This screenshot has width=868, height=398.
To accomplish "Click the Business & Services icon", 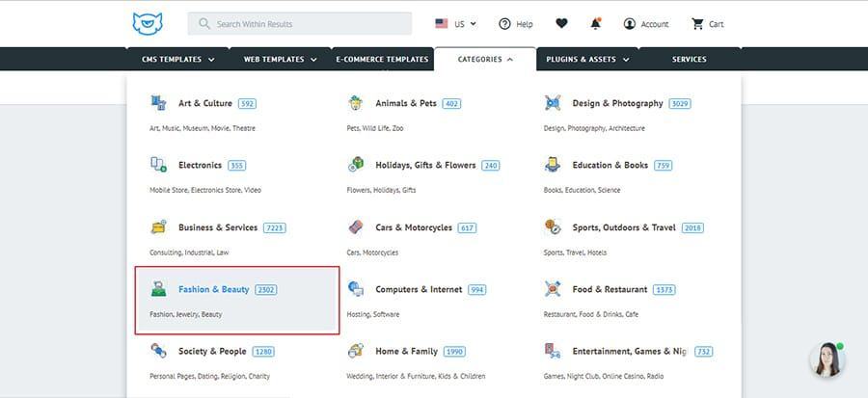I will click(158, 227).
